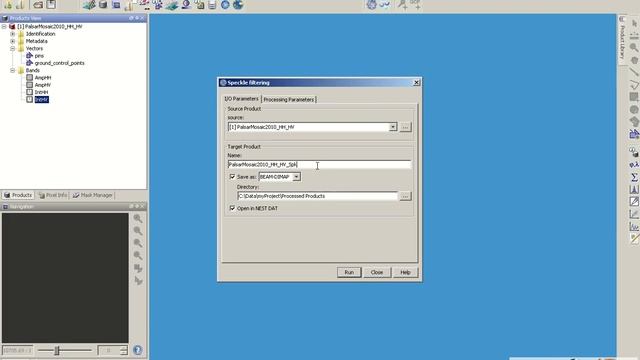Click zoom in icon in Navigation panel
This screenshot has width=640, height=360.
pyautogui.click(x=138, y=218)
